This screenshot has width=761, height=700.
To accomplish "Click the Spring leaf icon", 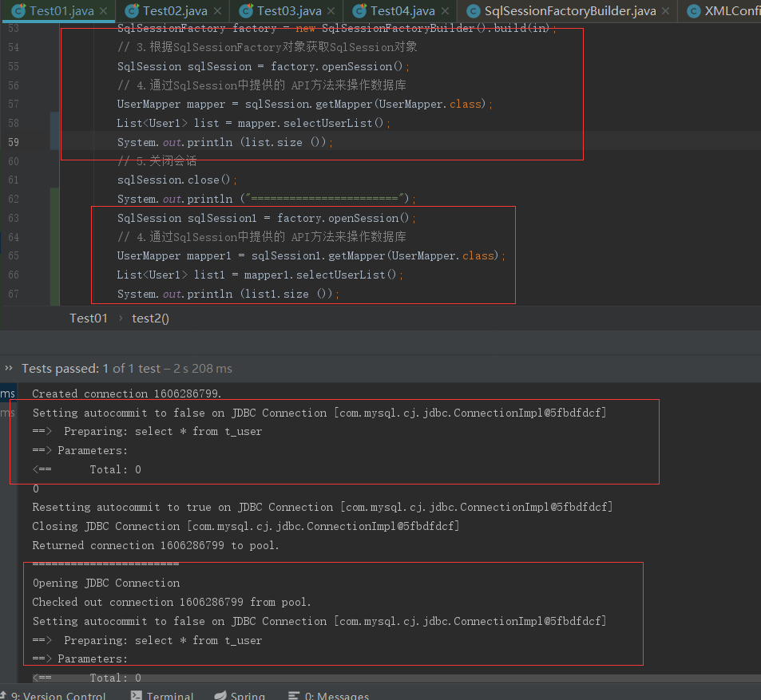I will [220, 696].
